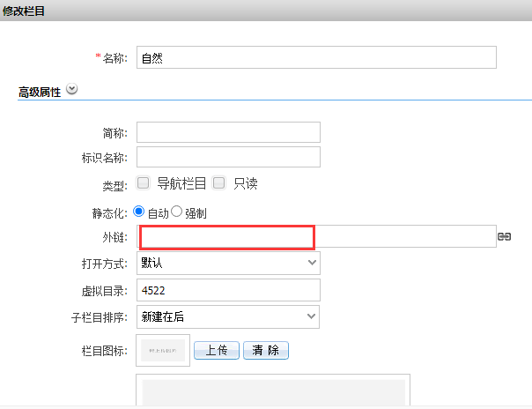Screen dimensions: 532x409
Task: Tick the 只读 checkbox
Action: [219, 183]
